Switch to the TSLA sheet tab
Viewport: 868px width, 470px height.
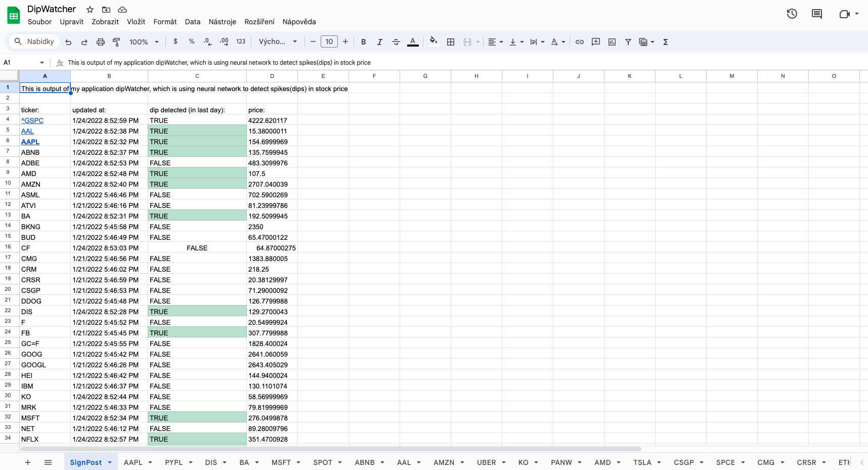642,462
